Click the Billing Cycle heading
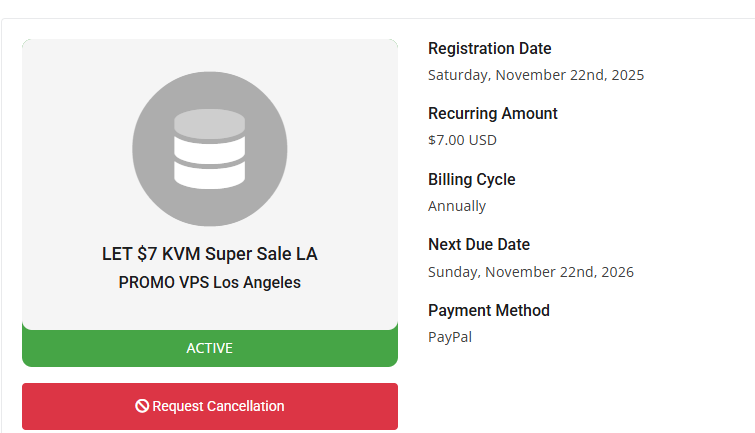The width and height of the screenshot is (755, 433). 471,179
